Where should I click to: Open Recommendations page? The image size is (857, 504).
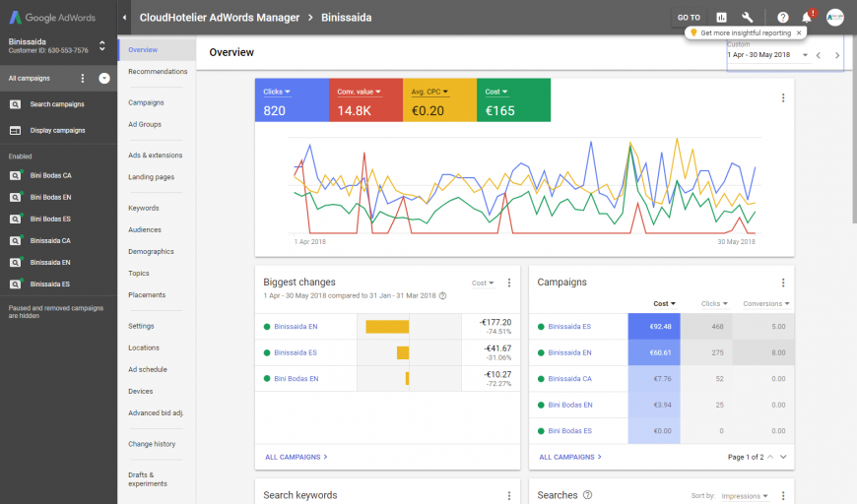[x=158, y=72]
